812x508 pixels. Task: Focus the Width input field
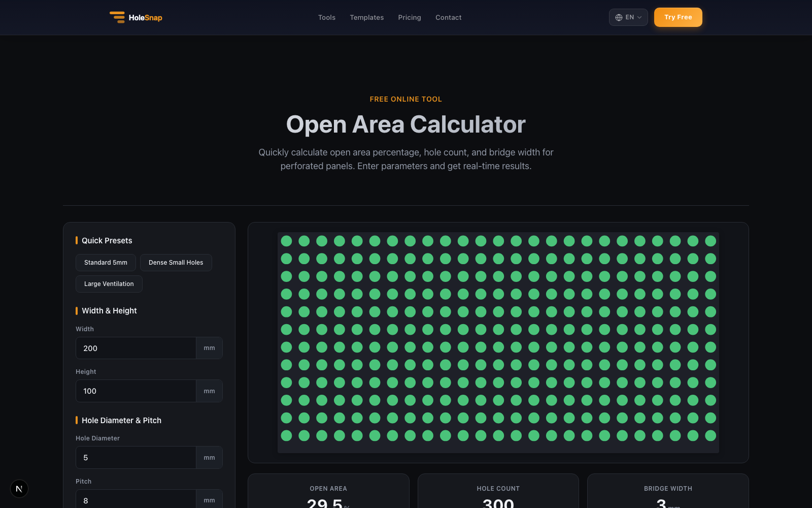[x=136, y=348]
